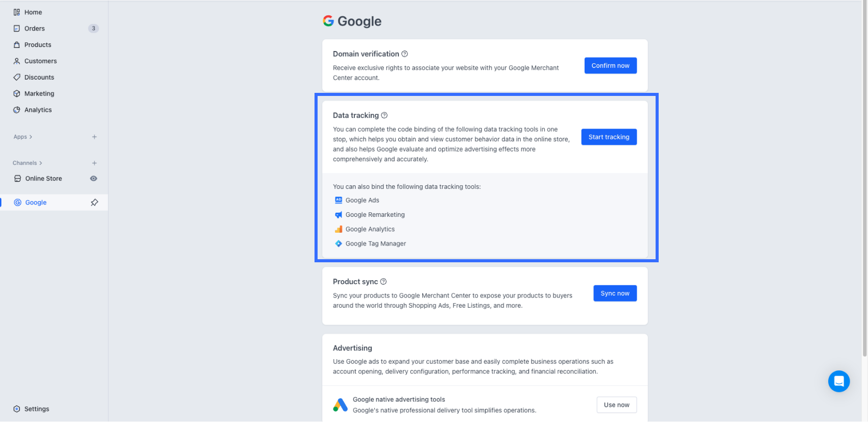The image size is (868, 422).
Task: Add a new app with plus icon
Action: click(x=94, y=137)
